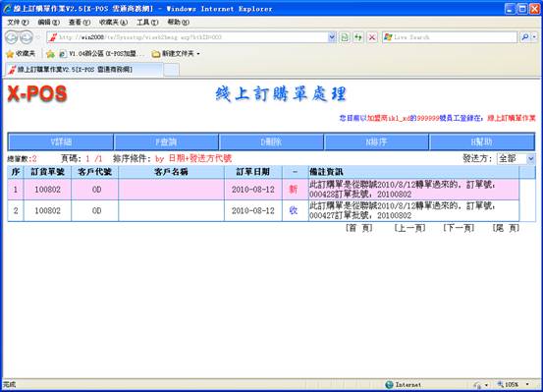Open the compatibility view icon by address bar
This screenshot has width=543, height=392.
pos(345,37)
